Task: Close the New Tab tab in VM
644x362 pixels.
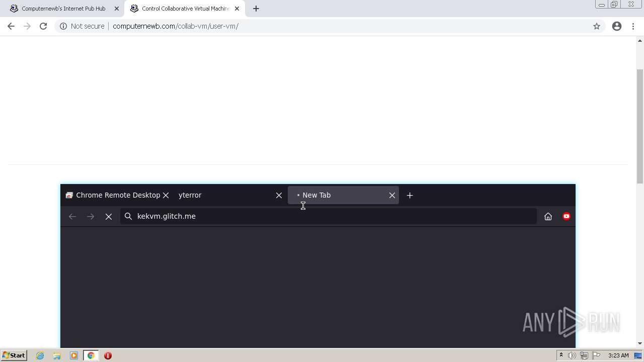Action: point(392,195)
